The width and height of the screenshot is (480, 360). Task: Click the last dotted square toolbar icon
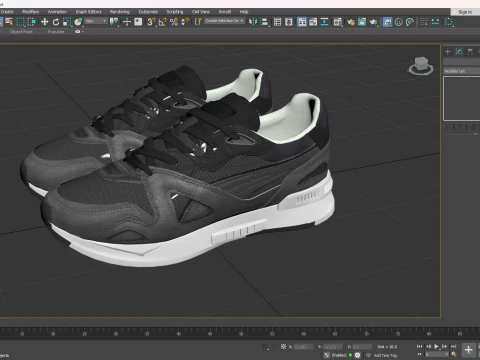(x=449, y=22)
